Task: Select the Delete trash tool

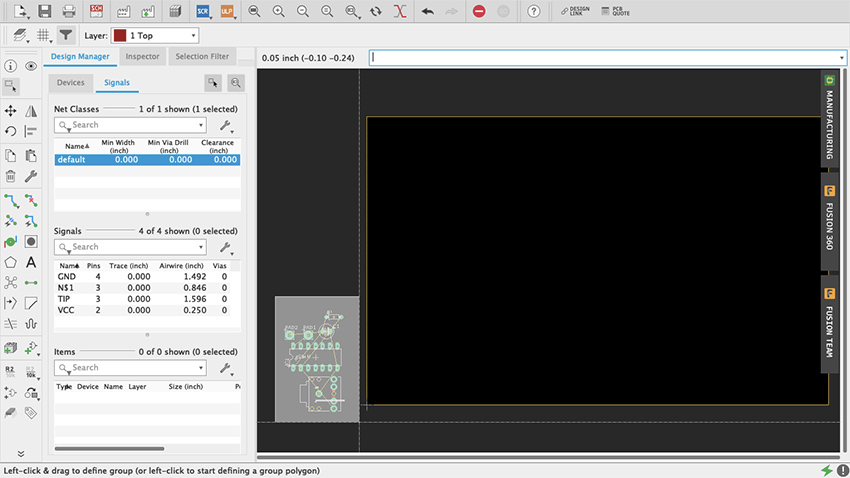Action: (10, 176)
